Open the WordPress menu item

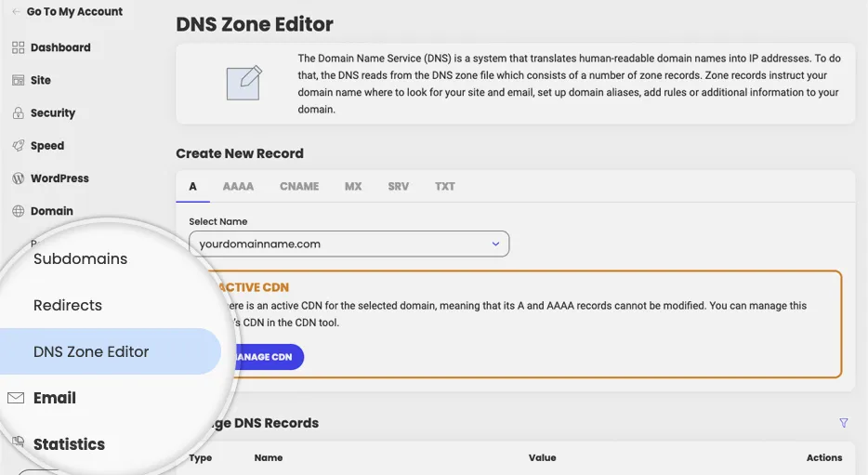pyautogui.click(x=59, y=178)
